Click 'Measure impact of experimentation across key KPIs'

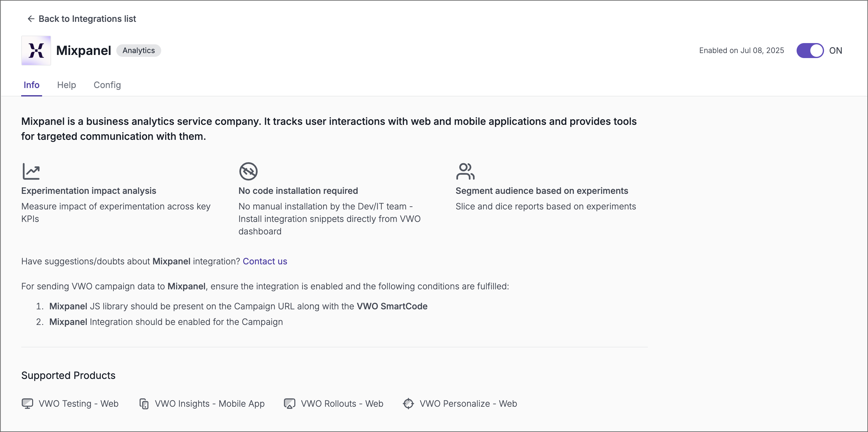116,213
